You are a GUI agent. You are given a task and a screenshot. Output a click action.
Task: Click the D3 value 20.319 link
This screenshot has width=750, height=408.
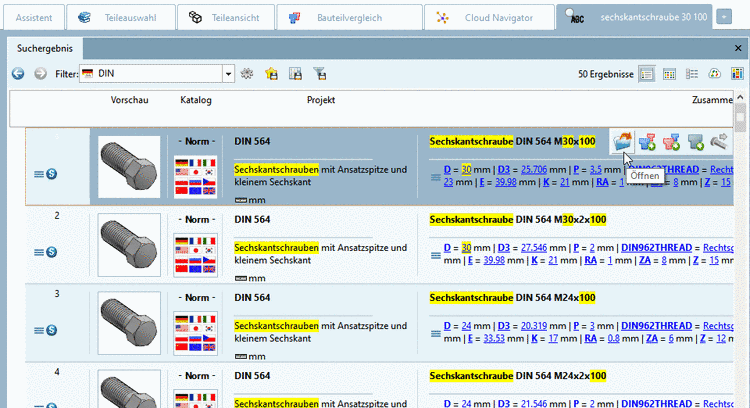coord(533,326)
